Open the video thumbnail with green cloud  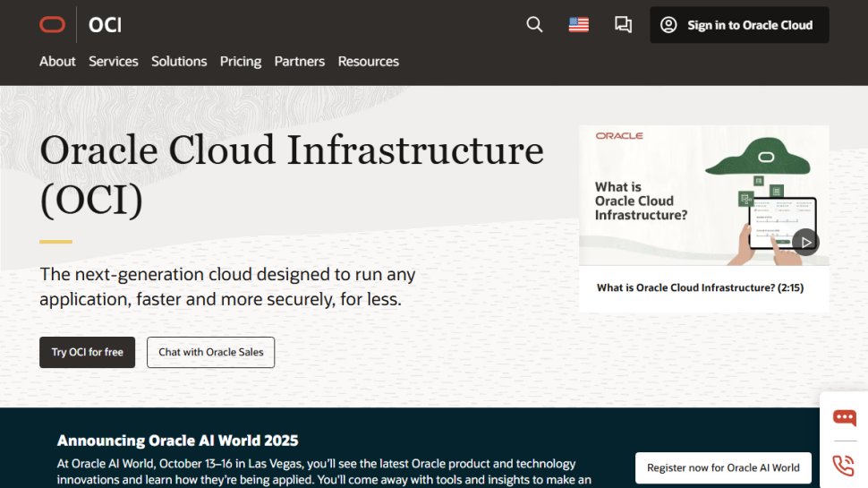tap(703, 195)
